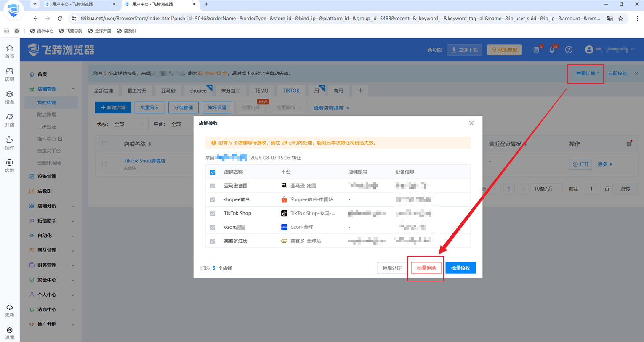This screenshot has width=644, height=342.
Task: Open the 全球开店 bookmark
Action: click(x=100, y=31)
